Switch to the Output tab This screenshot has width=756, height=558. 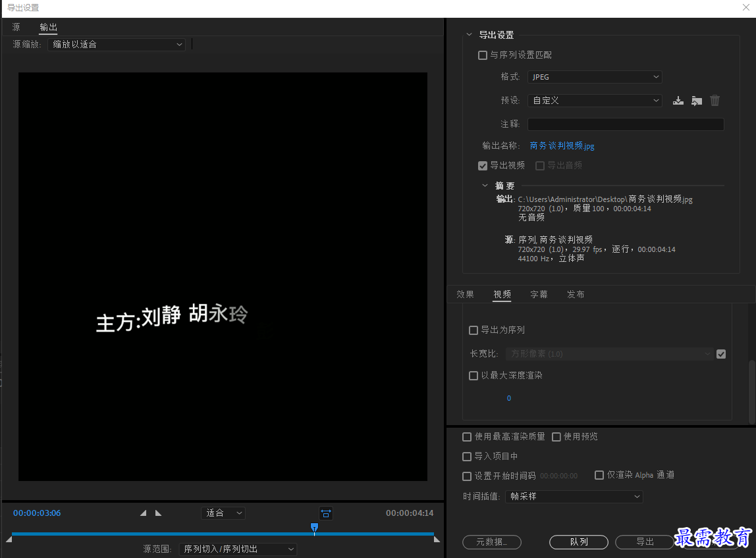coord(48,27)
